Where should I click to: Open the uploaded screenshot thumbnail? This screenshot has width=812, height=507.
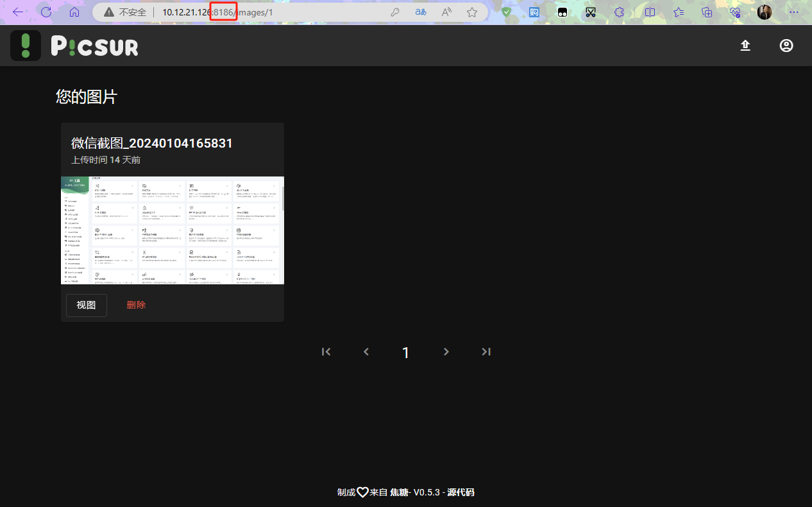click(x=173, y=230)
